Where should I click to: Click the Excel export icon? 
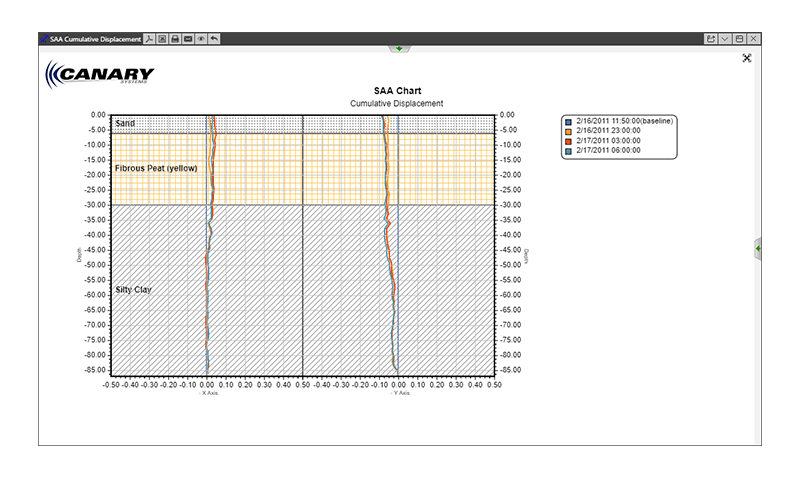(x=162, y=39)
